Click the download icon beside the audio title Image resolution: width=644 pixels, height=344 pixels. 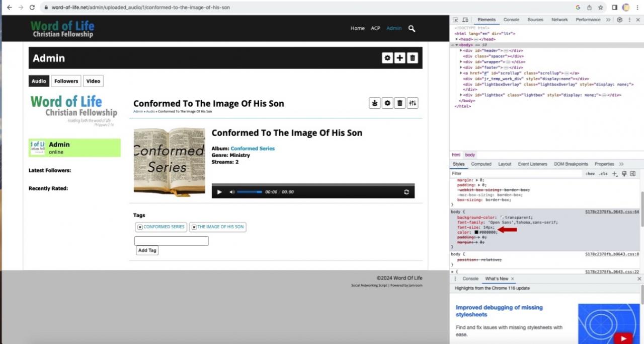(374, 103)
